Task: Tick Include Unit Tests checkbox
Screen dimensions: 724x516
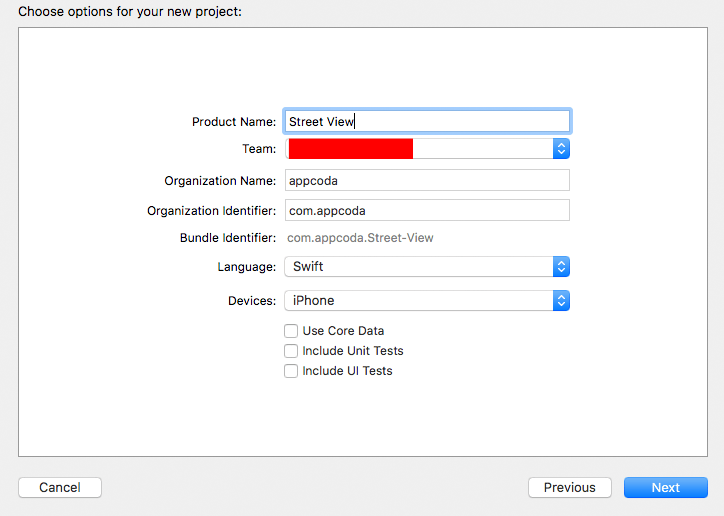Action: pos(291,351)
